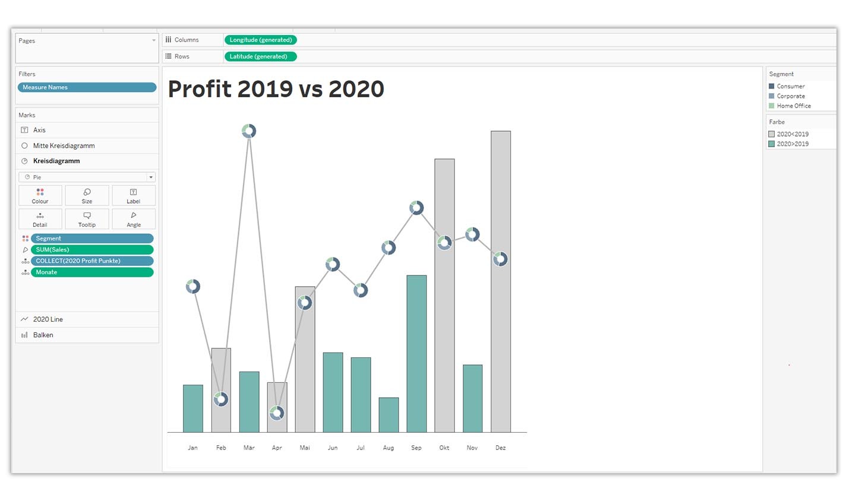
Task: Click the Latitude (generated) pill
Action: [260, 56]
